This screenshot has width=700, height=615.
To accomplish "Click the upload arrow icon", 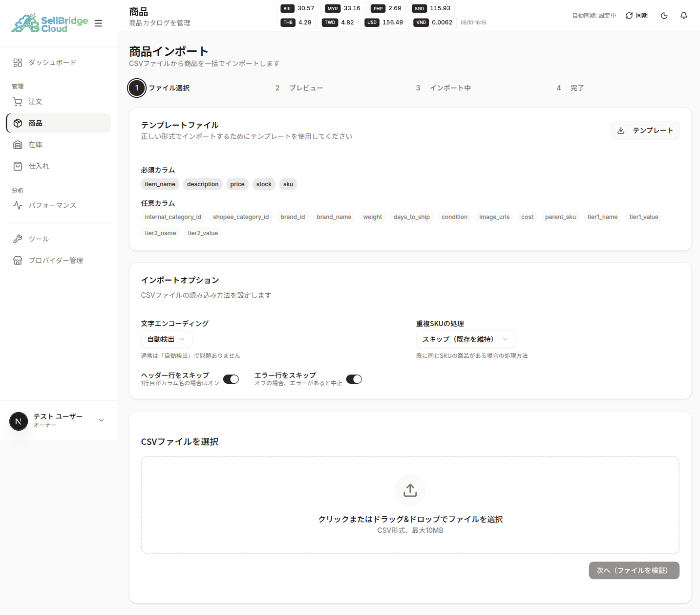I will [410, 490].
